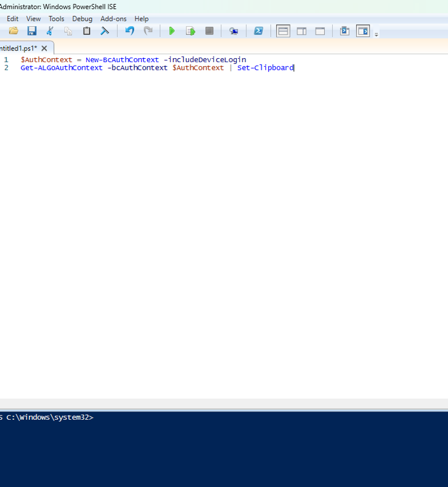Click the $AuthContext argument on line 2
Viewport: 448px width, 487px height.
click(198, 68)
